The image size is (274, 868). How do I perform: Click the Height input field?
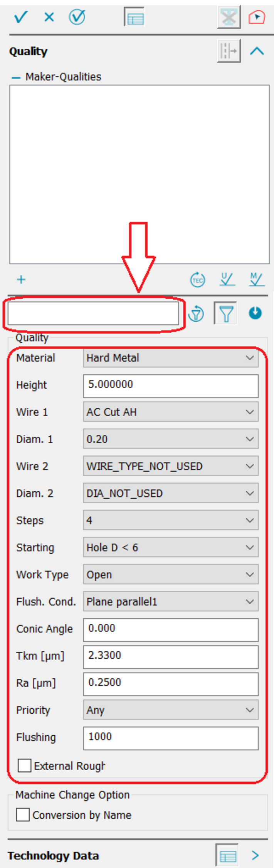(x=171, y=385)
